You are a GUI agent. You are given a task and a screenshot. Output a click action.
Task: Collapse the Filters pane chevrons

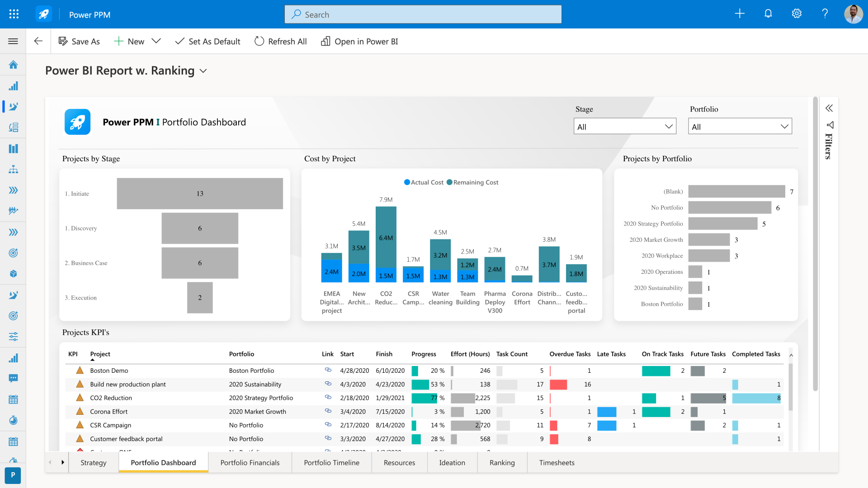tap(829, 108)
